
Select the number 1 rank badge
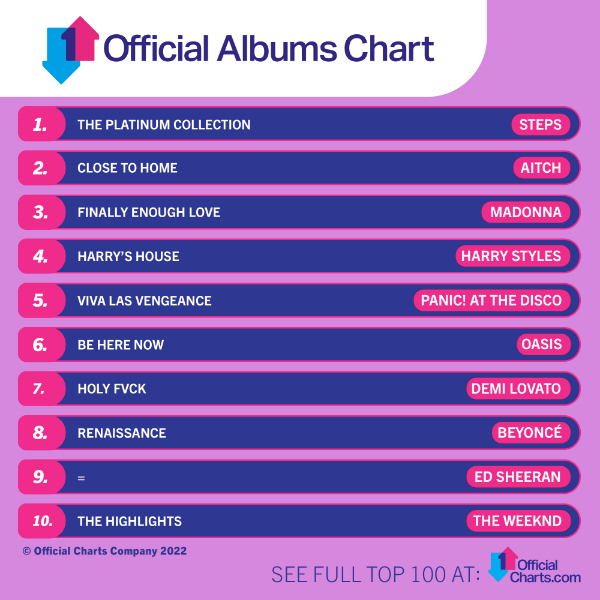point(41,124)
